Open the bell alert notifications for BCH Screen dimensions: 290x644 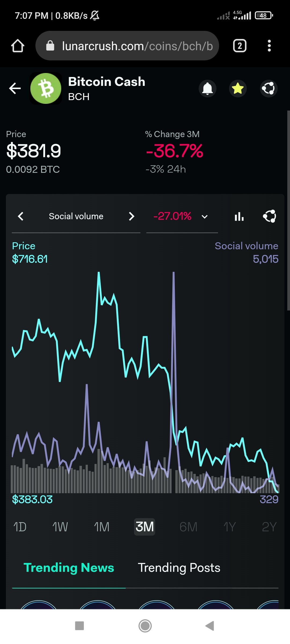(x=208, y=88)
